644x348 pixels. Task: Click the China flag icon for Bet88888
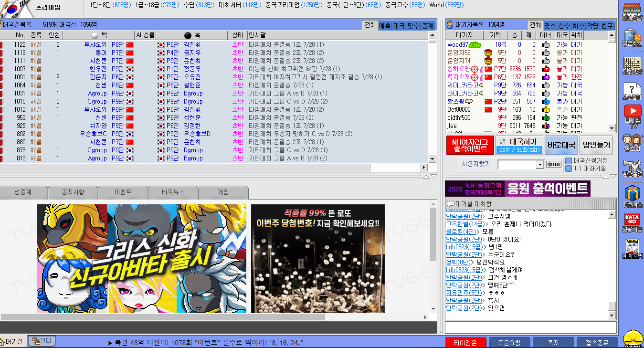click(x=488, y=110)
